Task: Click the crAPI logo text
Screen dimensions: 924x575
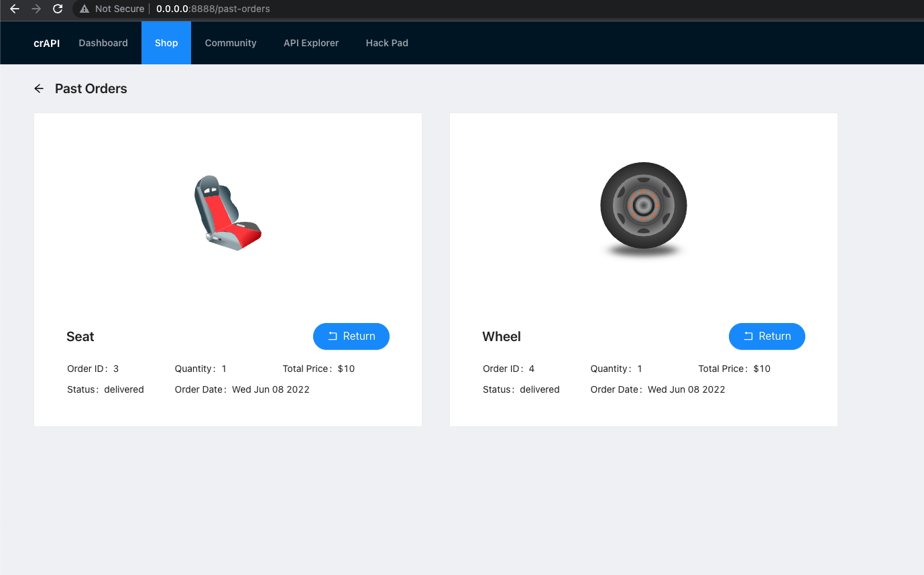Action: tap(47, 43)
